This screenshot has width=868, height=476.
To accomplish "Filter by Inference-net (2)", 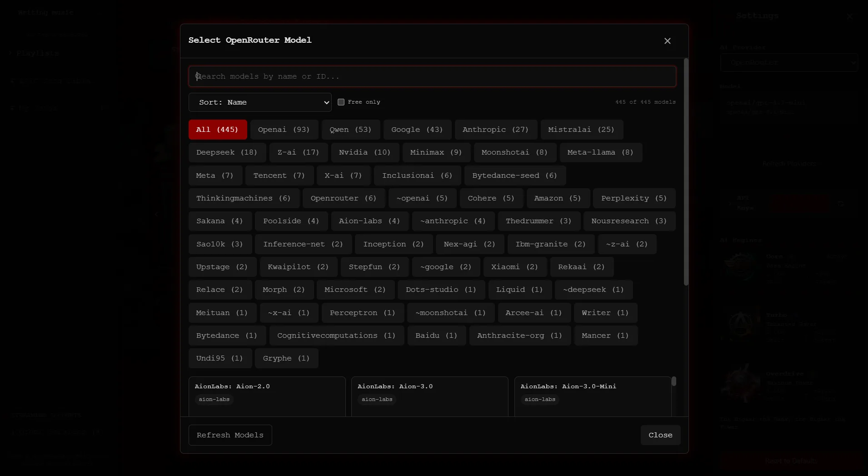I will coord(304,244).
